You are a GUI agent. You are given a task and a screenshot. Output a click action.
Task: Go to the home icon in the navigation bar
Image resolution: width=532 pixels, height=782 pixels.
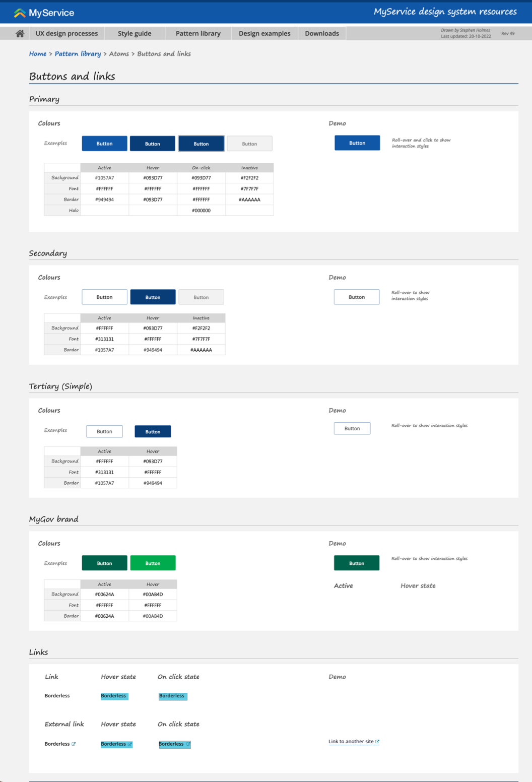pyautogui.click(x=20, y=33)
